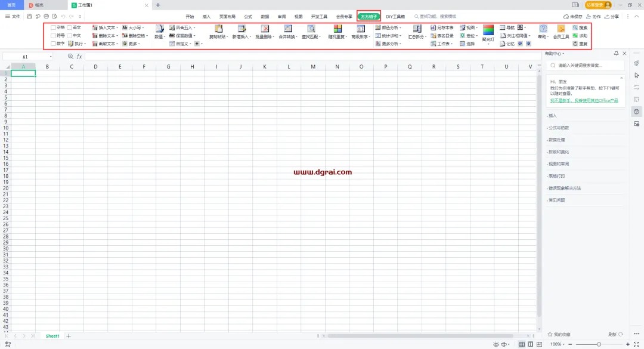The height and width of the screenshot is (349, 644).
Task: Click the 重复 (repeat) ribbon button
Action: pos(580,44)
